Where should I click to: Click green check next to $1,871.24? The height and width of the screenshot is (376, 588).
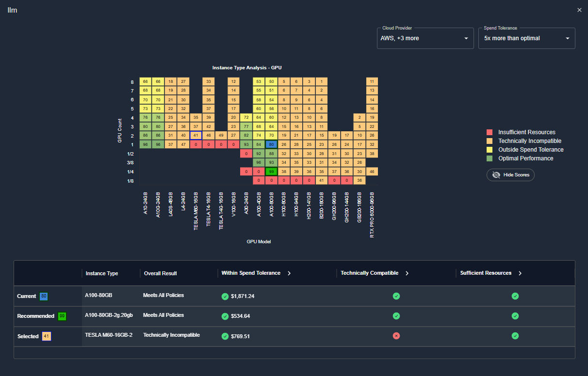pyautogui.click(x=225, y=297)
